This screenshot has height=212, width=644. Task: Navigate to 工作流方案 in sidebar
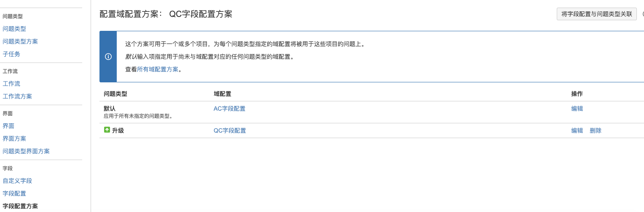point(17,96)
